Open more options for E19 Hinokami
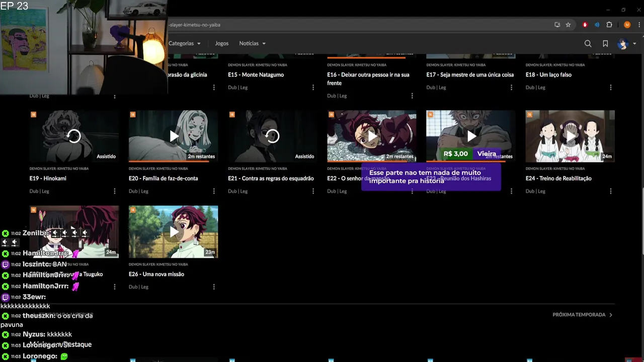The height and width of the screenshot is (362, 644). (115, 191)
